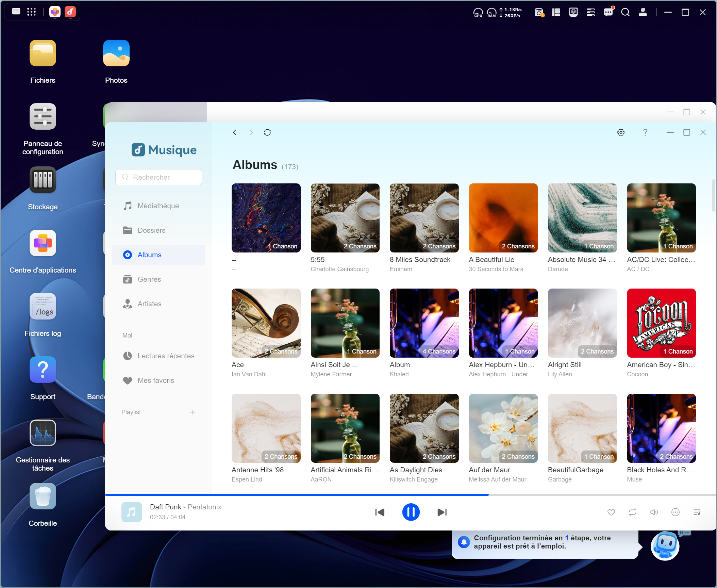Open Dossiers in the sidebar
This screenshot has height=588, width=717.
tap(159, 230)
